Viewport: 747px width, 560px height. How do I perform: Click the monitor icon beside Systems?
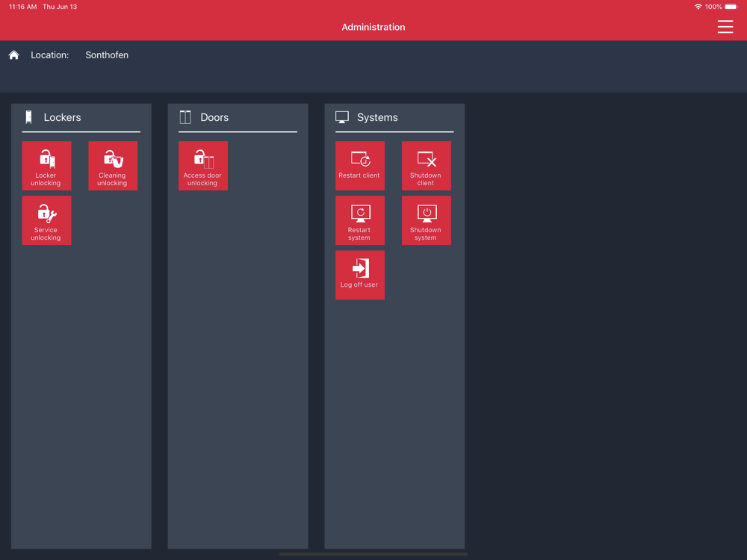click(x=342, y=117)
